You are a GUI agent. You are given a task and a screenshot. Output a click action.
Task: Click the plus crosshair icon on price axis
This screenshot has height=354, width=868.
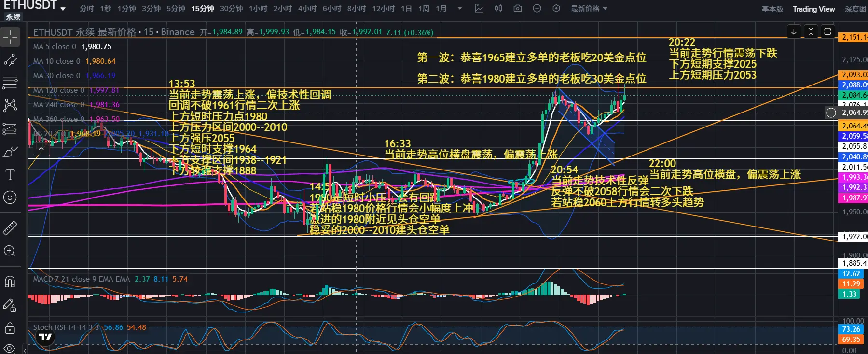(x=831, y=113)
